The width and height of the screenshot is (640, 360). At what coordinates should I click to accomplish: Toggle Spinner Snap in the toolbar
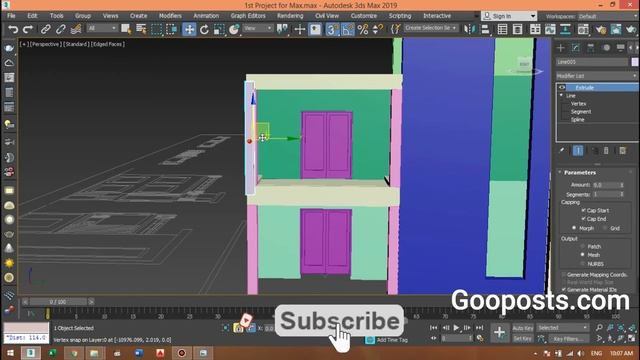[x=378, y=29]
